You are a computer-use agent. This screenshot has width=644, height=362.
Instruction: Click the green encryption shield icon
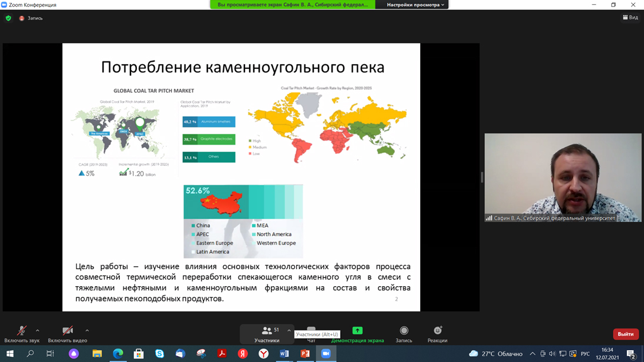(8, 18)
